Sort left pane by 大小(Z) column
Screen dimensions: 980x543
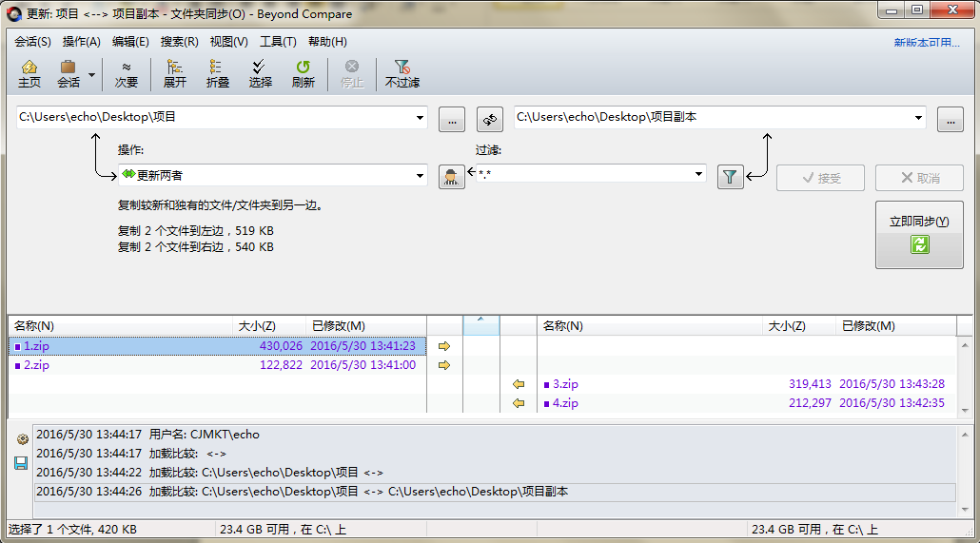tap(268, 326)
